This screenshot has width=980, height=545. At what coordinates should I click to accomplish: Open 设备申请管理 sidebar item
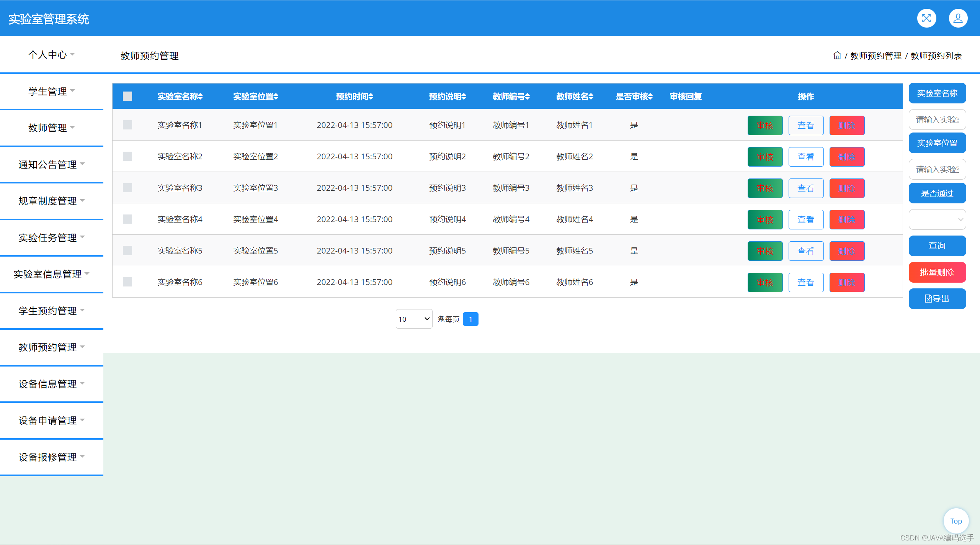pyautogui.click(x=51, y=420)
